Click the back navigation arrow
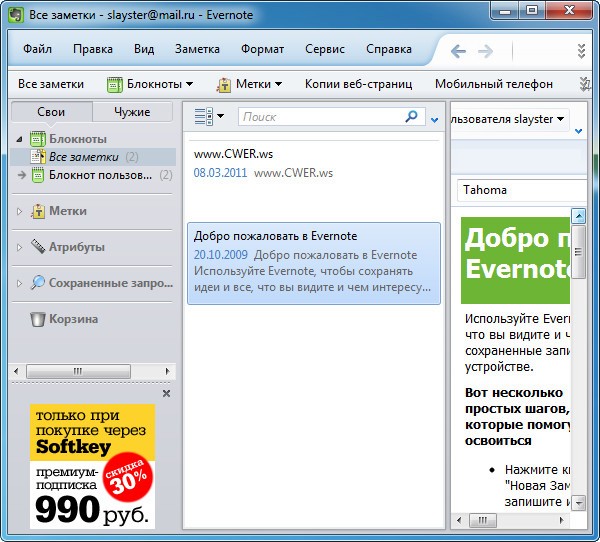Viewport: 600px width, 542px height. click(458, 50)
